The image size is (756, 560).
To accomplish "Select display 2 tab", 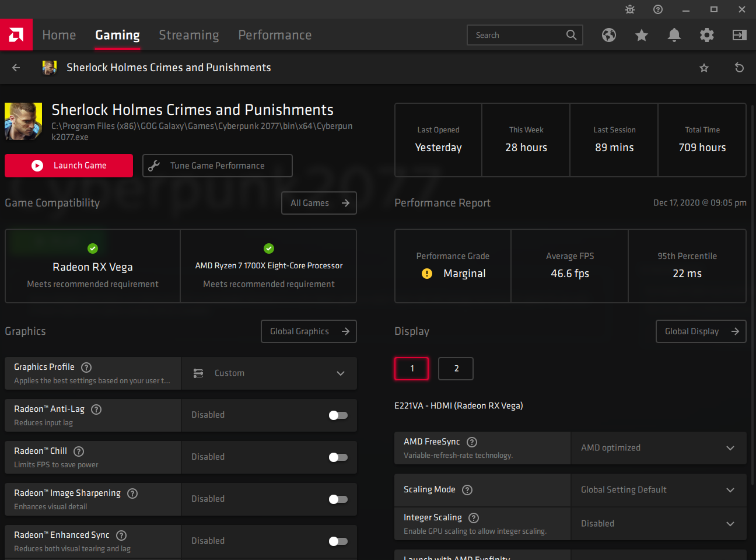I will 456,369.
